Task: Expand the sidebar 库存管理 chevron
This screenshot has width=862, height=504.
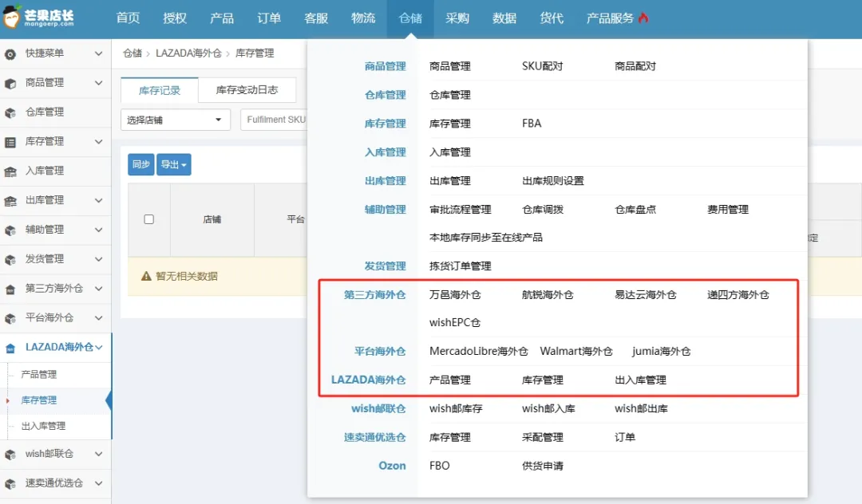Action: click(x=98, y=142)
